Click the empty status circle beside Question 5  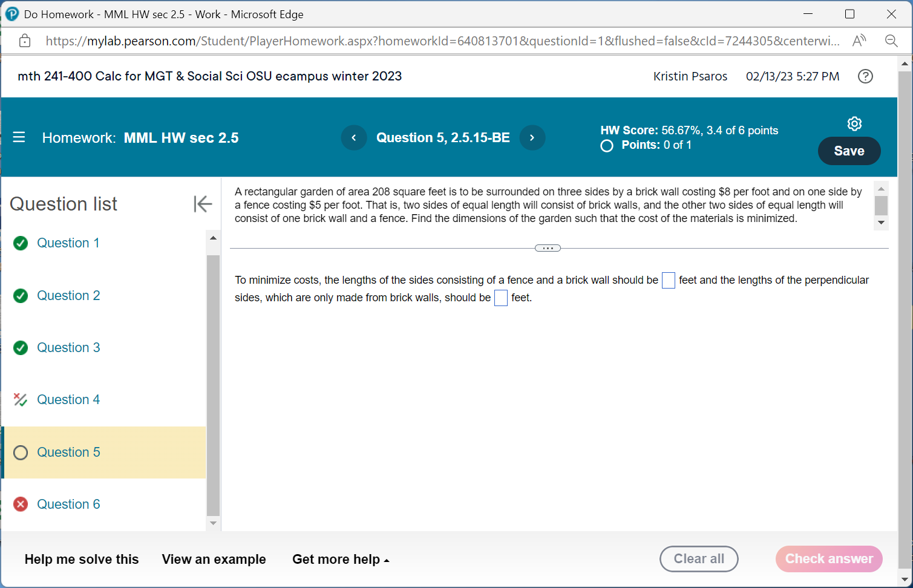click(x=20, y=452)
